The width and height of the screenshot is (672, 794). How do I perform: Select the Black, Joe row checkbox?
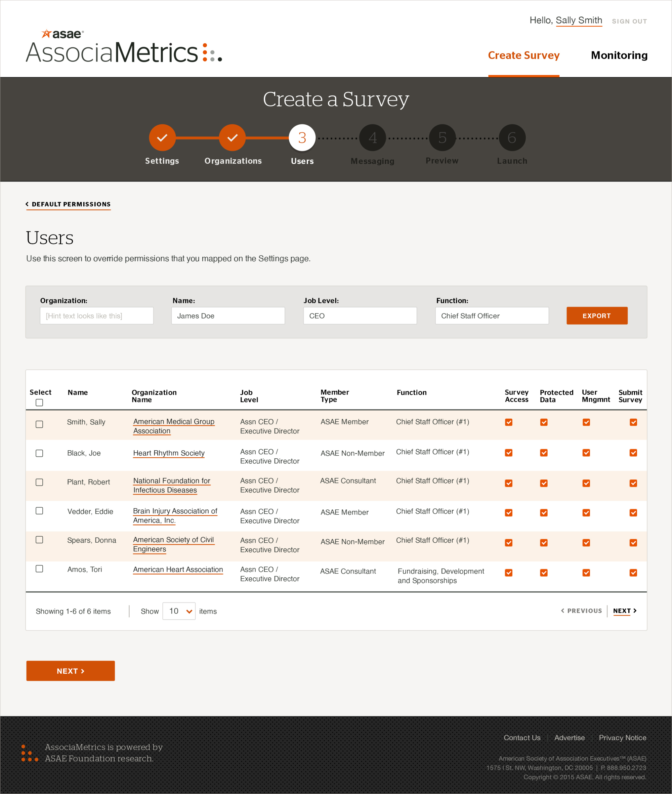point(39,453)
